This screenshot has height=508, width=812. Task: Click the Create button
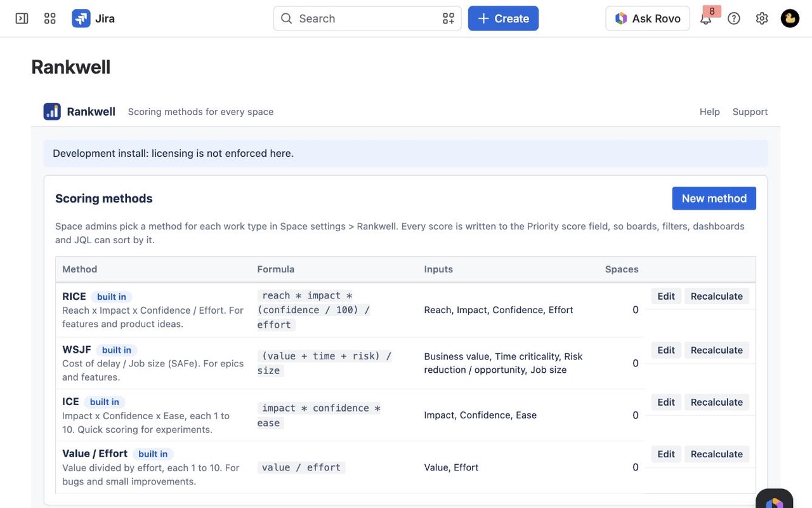pos(503,18)
